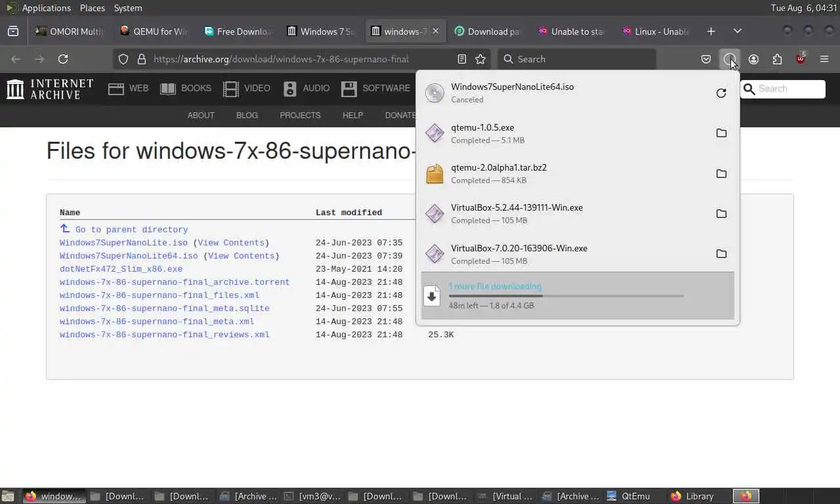Show tracking protection shield information
This screenshot has height=504, width=840.
(x=123, y=59)
